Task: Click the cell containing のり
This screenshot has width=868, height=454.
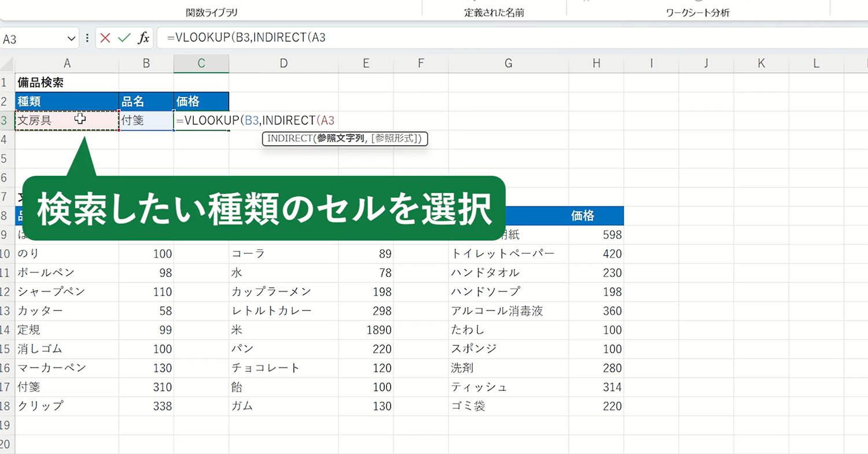Action: tap(67, 253)
